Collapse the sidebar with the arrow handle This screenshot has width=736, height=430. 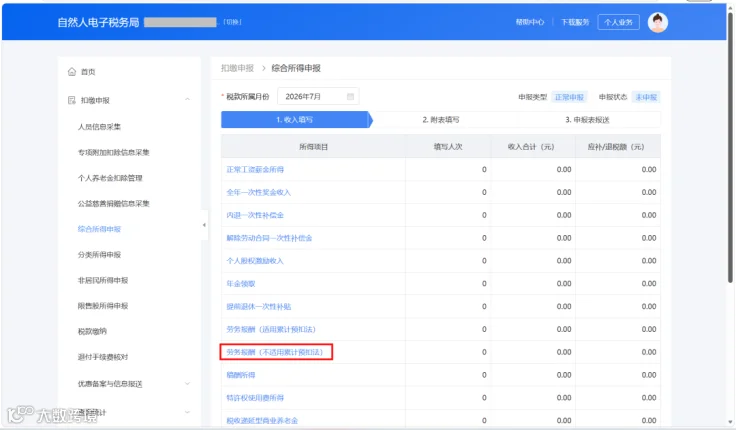(204, 225)
